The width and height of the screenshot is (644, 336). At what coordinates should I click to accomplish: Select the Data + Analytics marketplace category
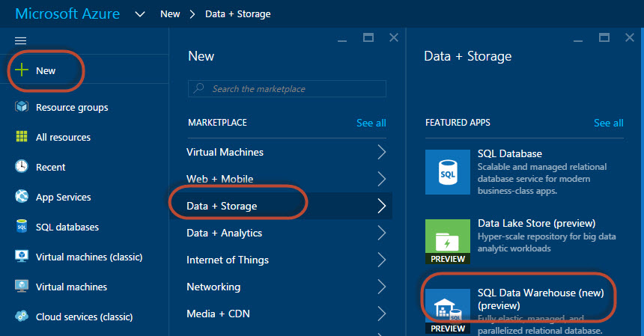pos(224,233)
